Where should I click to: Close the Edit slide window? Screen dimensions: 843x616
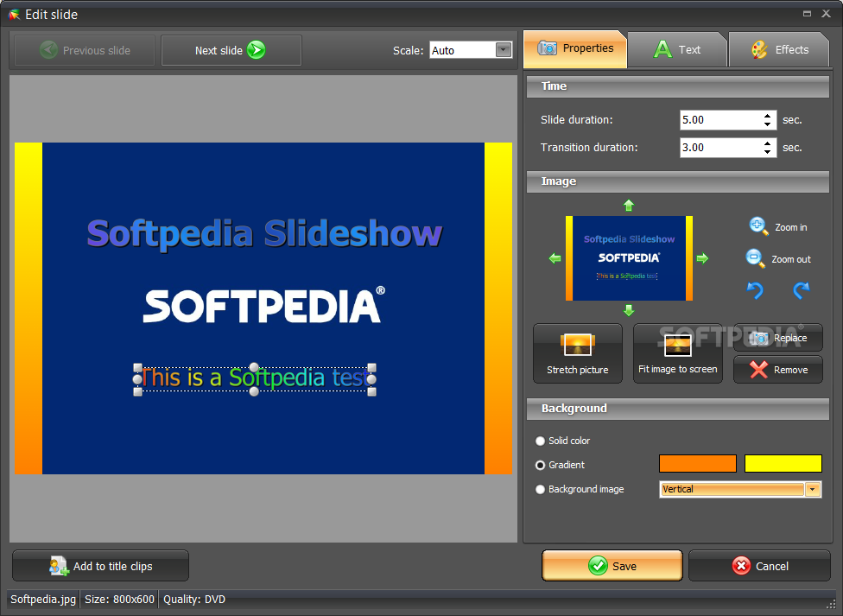[827, 14]
